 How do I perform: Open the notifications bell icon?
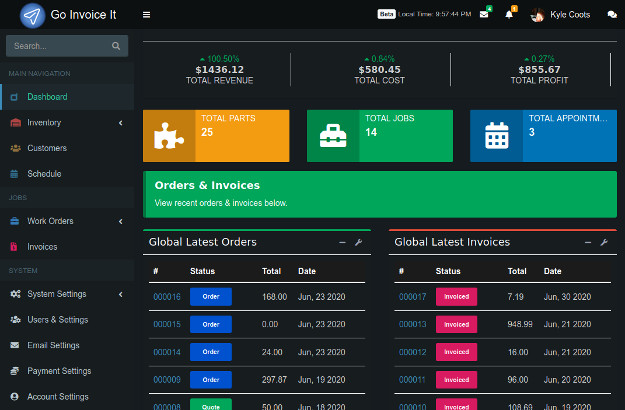(x=510, y=15)
